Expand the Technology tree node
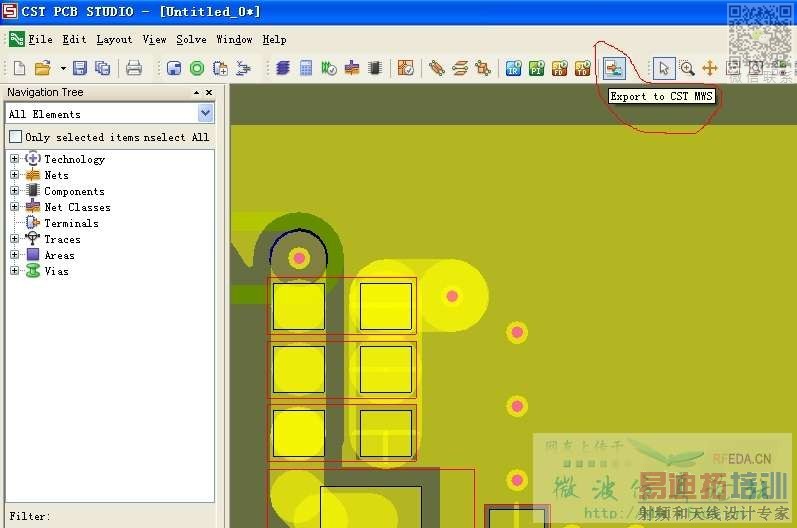Image resolution: width=797 pixels, height=528 pixels. tap(14, 159)
